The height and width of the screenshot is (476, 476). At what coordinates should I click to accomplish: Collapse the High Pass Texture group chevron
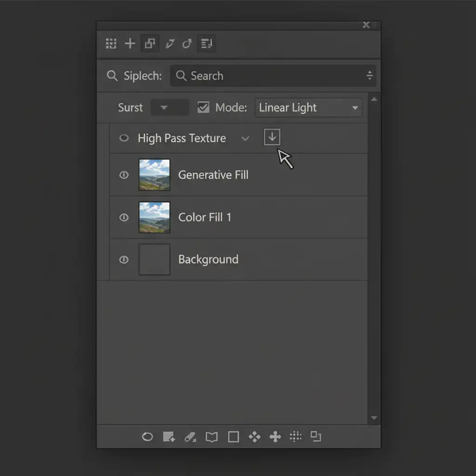(x=245, y=139)
